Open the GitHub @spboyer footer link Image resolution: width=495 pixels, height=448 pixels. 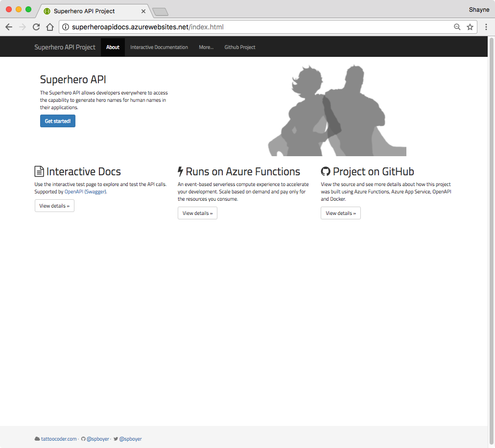tap(98, 439)
